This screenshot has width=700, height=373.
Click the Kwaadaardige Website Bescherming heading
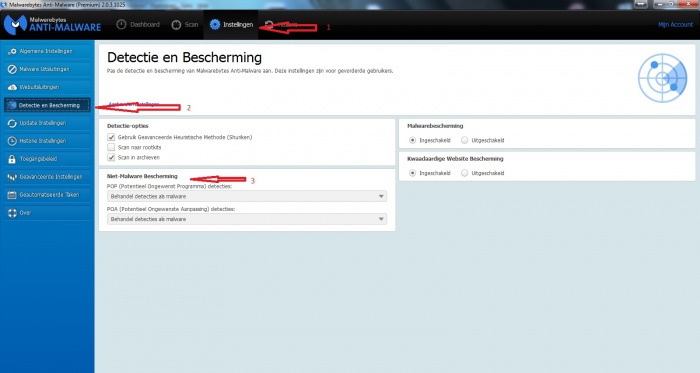click(x=455, y=159)
